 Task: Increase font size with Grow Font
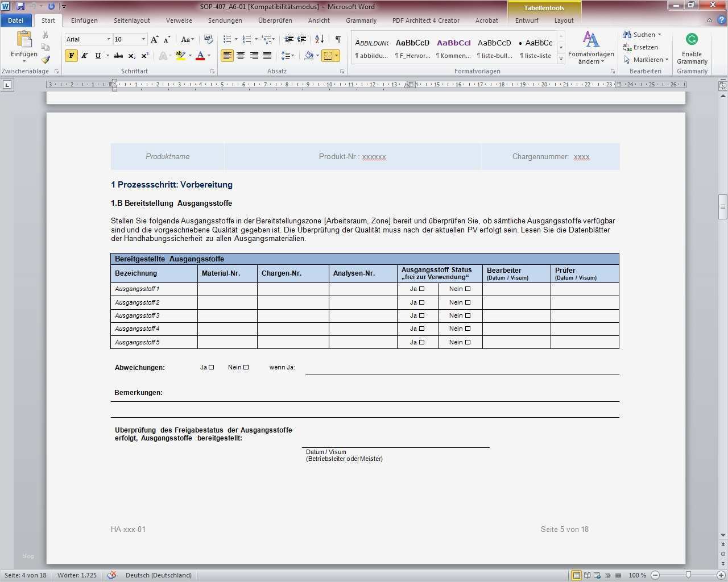point(155,39)
